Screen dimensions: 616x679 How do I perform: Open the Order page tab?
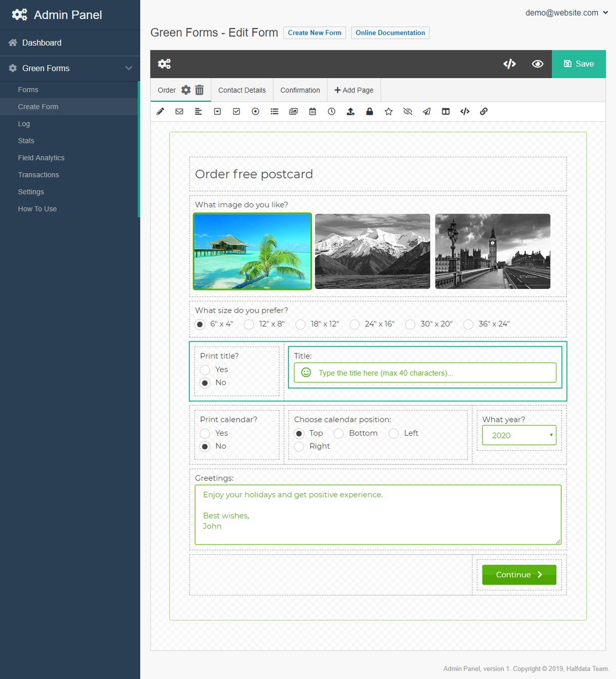(x=167, y=90)
